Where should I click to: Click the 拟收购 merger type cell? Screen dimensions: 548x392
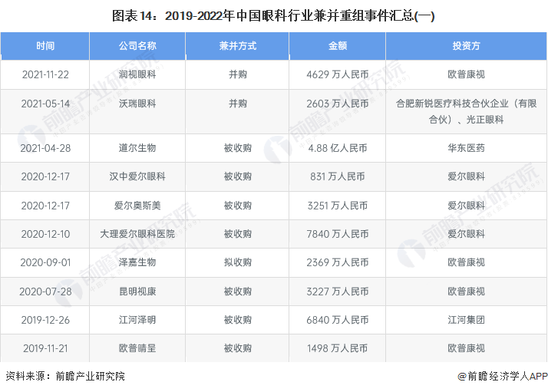[x=237, y=262]
